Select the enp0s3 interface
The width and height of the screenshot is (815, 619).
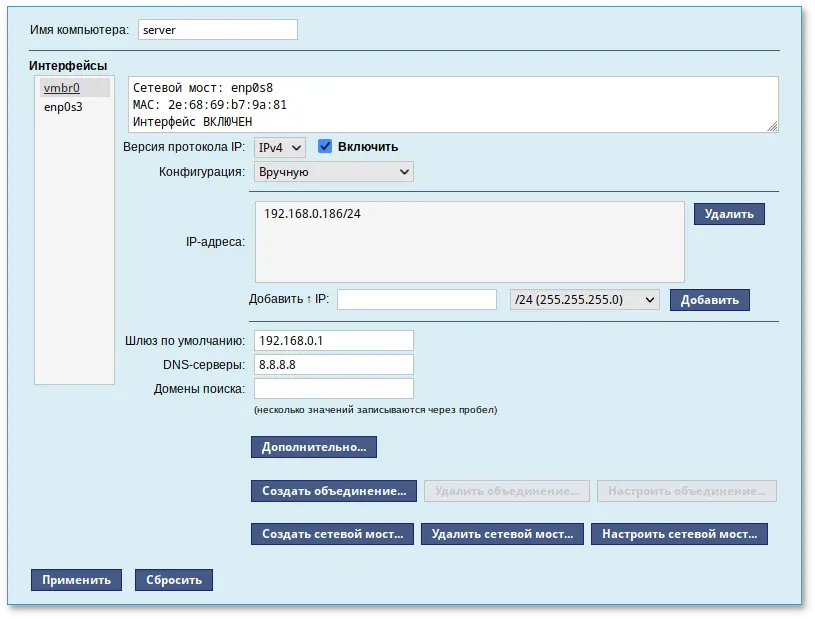62,105
